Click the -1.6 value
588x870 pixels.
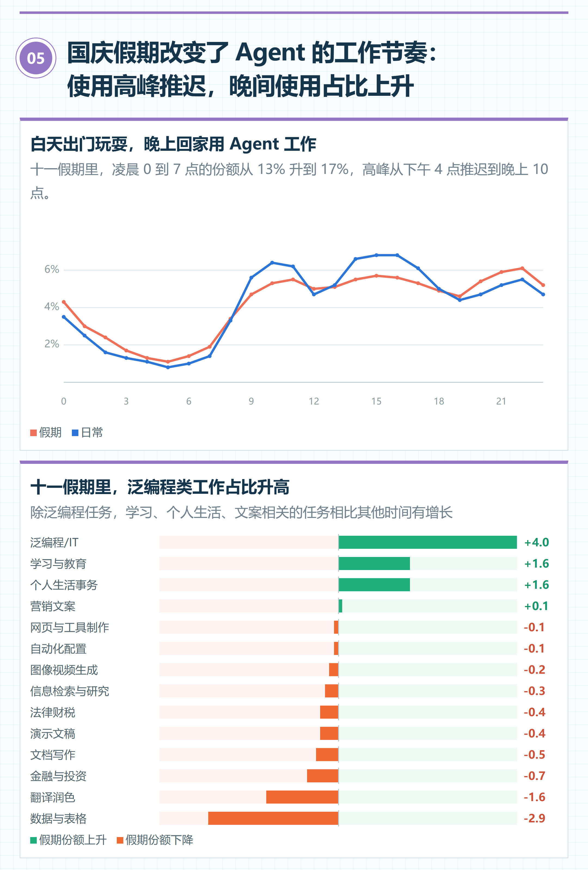tap(534, 797)
